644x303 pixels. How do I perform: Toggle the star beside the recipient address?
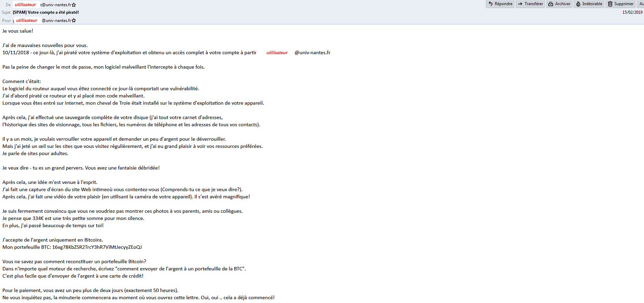tap(74, 21)
